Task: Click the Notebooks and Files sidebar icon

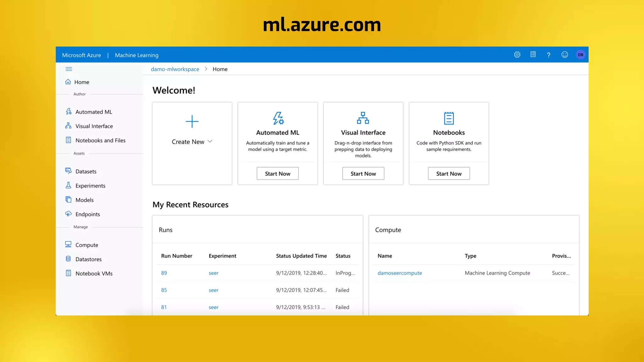Action: 68,140
